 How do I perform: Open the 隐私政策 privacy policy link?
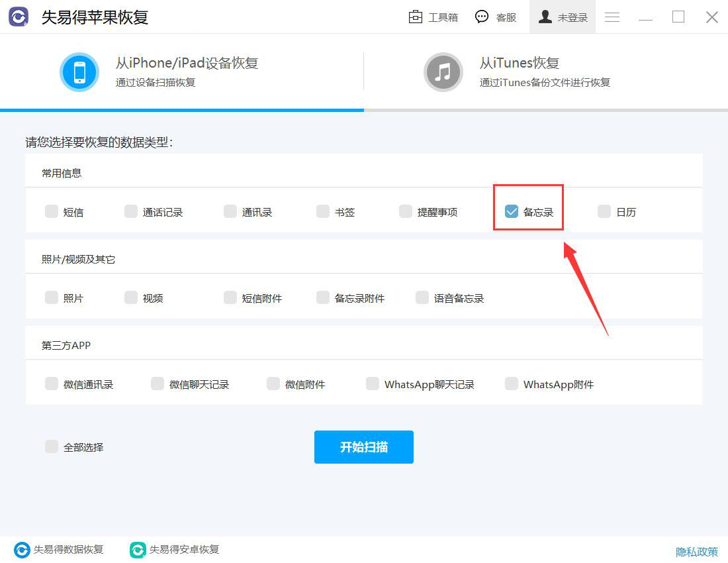click(x=697, y=552)
